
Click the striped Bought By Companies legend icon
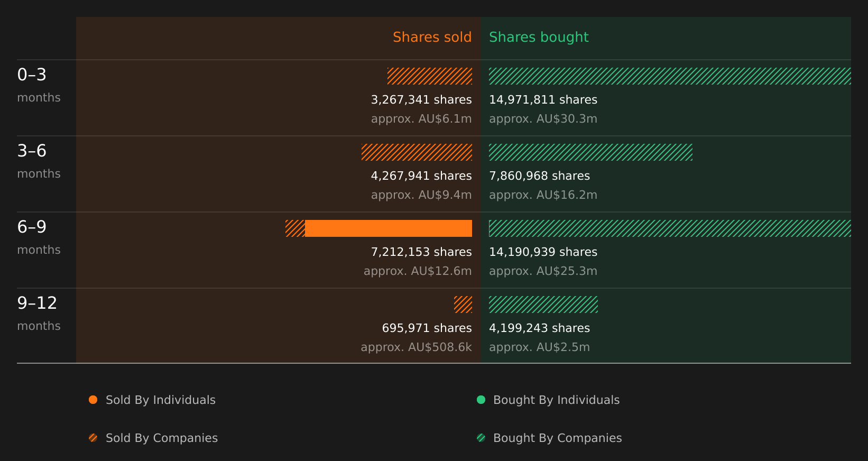pos(481,438)
